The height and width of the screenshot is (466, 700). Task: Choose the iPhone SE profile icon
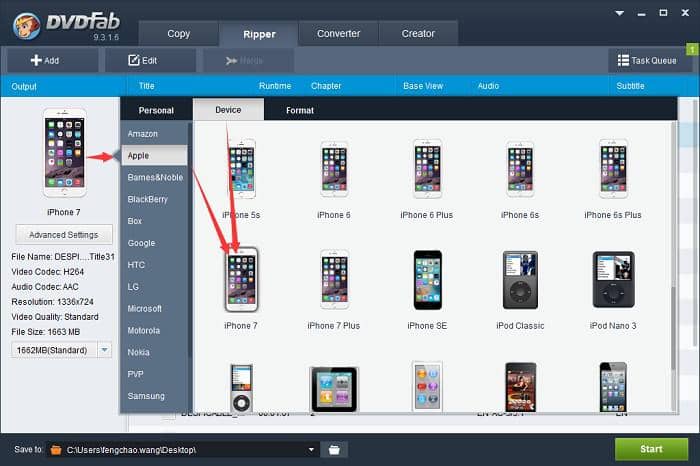click(x=427, y=279)
